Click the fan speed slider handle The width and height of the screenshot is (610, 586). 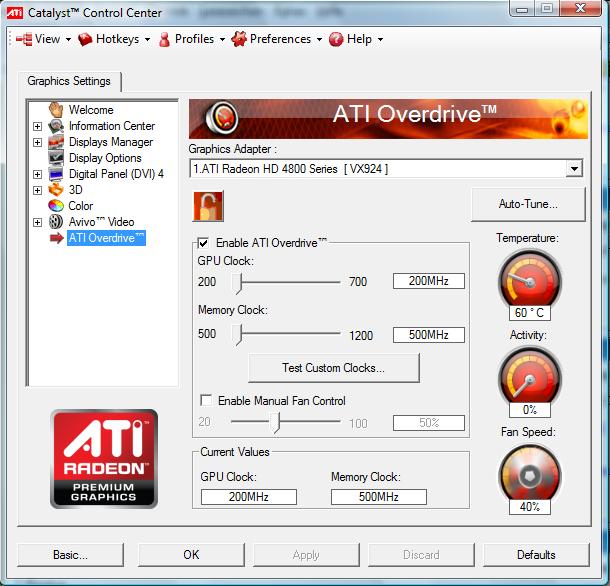tap(275, 423)
